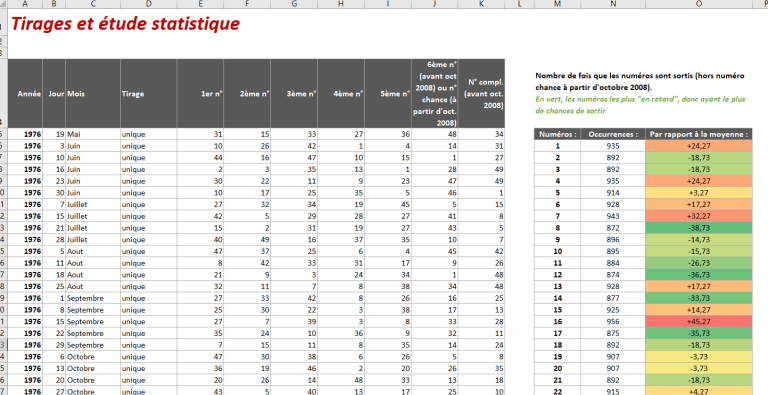Select day 28 in the Juillet rows

pyautogui.click(x=54, y=240)
